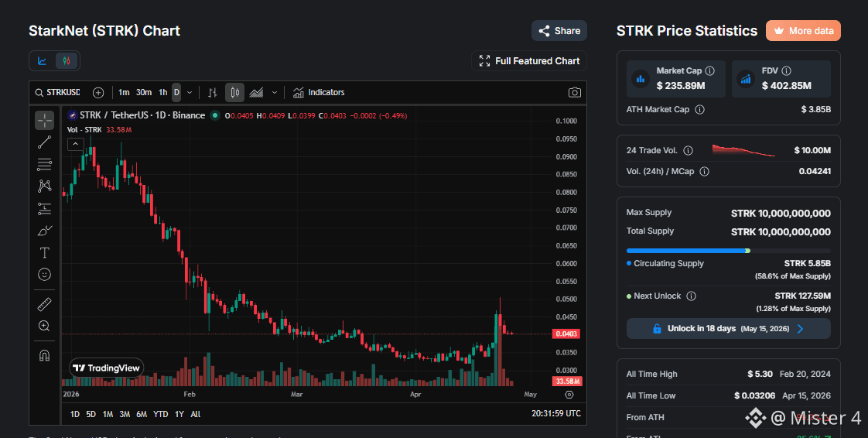Image resolution: width=868 pixels, height=438 pixels.
Task: Click the All Time Low $0.03206 value
Action: [755, 396]
